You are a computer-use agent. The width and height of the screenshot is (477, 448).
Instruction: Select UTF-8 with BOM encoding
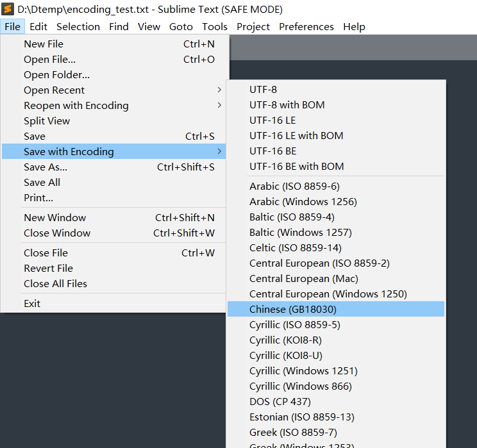coord(336,105)
